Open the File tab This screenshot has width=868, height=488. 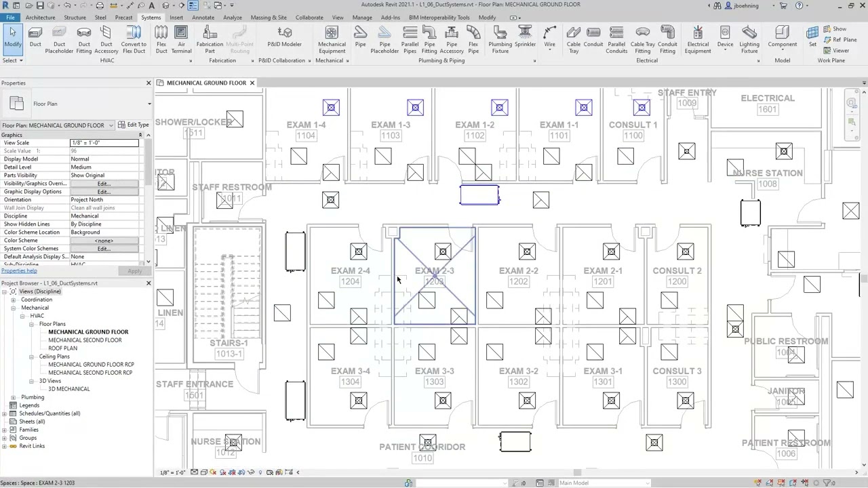[10, 18]
